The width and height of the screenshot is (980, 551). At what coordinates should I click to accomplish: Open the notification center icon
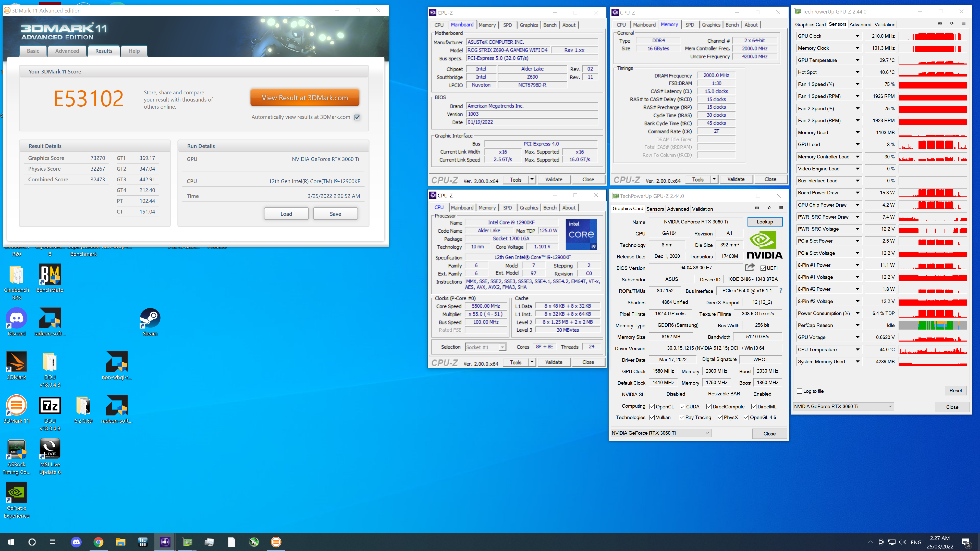coord(966,542)
